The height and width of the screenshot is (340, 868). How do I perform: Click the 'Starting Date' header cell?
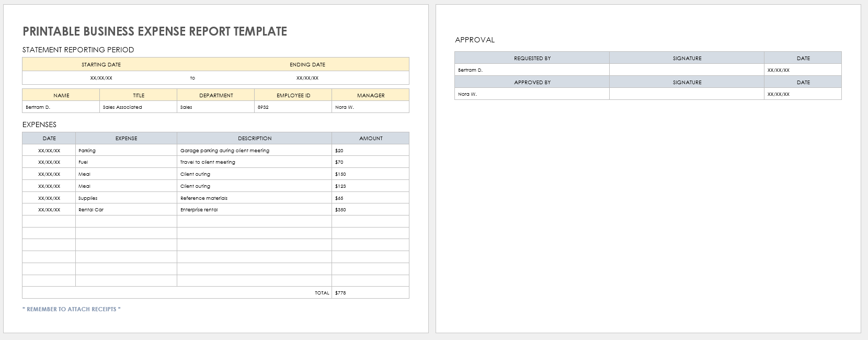(x=101, y=64)
